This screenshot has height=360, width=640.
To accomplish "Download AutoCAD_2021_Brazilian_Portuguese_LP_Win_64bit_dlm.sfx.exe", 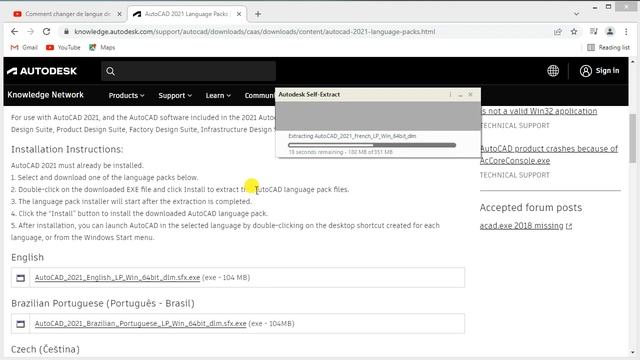I will point(140,323).
